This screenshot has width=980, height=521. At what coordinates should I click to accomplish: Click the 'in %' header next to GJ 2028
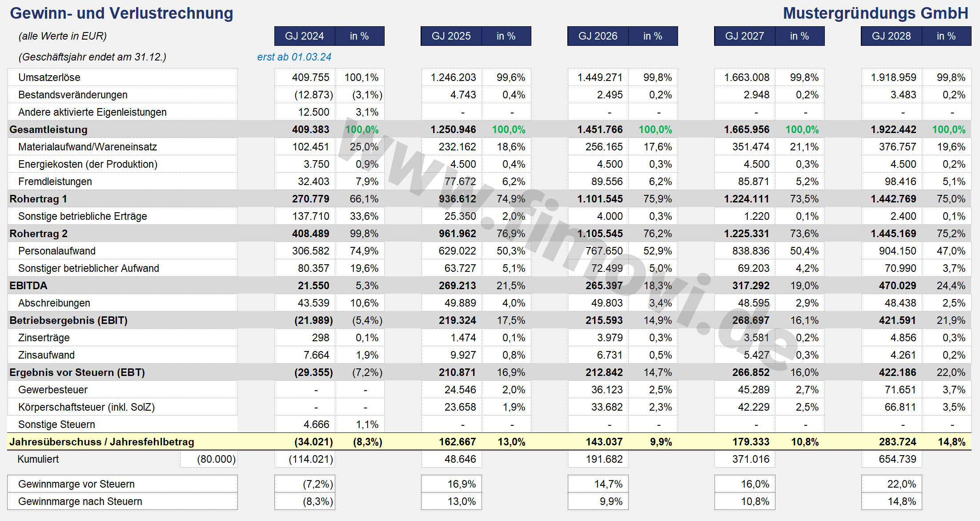point(946,36)
